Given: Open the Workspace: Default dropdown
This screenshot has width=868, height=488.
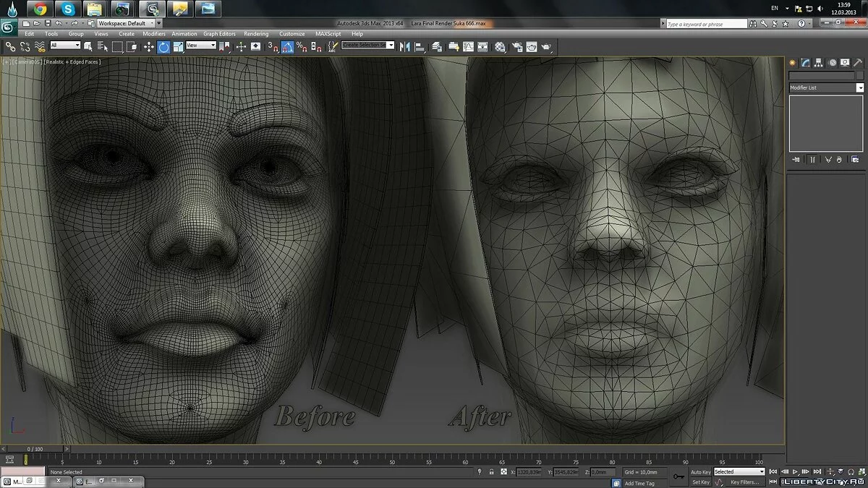Looking at the screenshot, I should pyautogui.click(x=126, y=23).
